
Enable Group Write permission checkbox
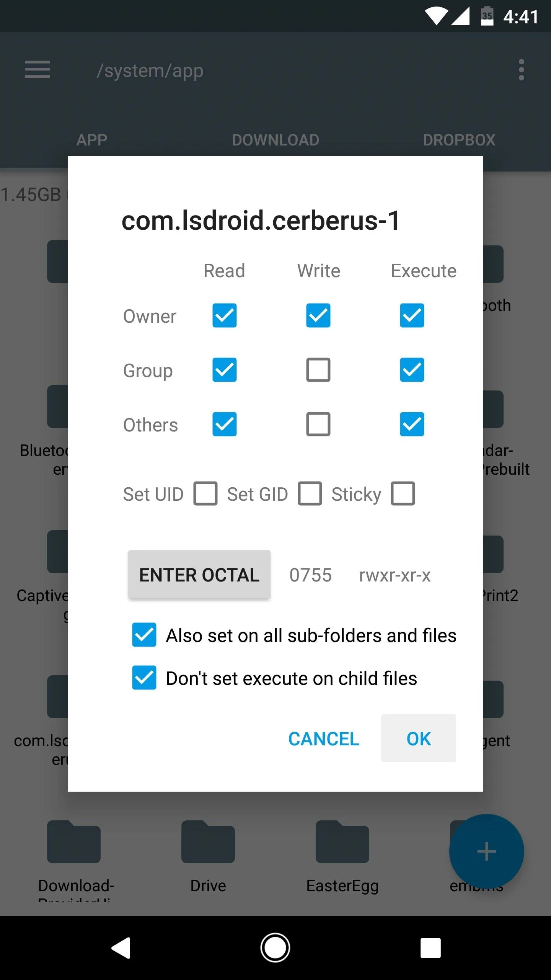click(x=318, y=370)
